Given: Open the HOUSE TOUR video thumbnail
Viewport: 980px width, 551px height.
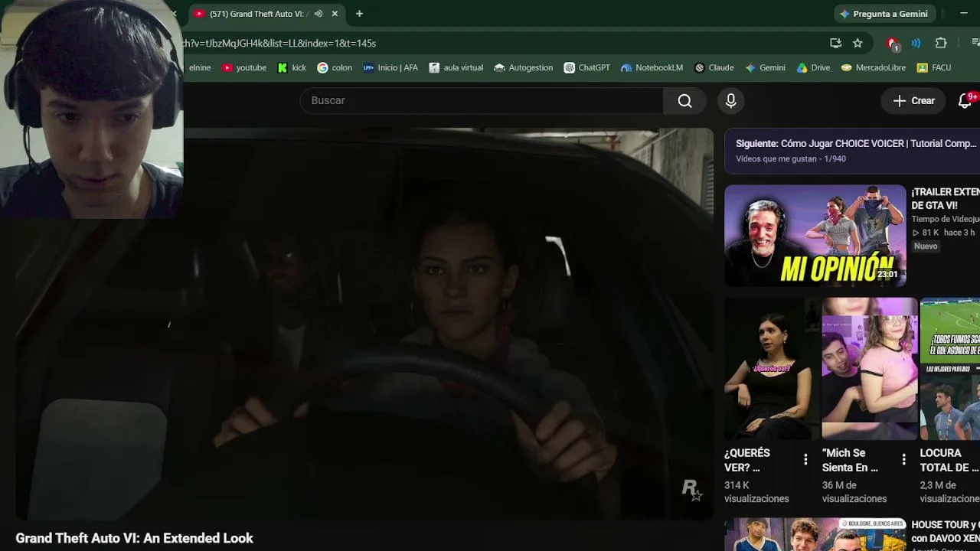Looking at the screenshot, I should [815, 535].
